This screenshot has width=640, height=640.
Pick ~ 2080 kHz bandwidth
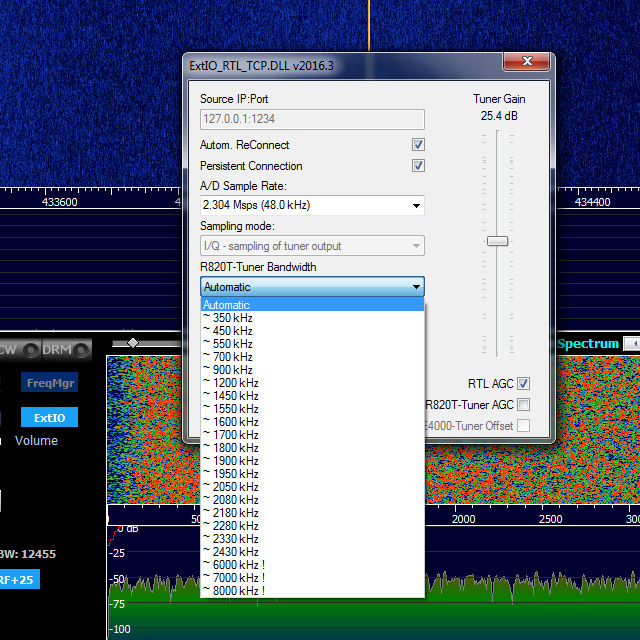(x=312, y=500)
